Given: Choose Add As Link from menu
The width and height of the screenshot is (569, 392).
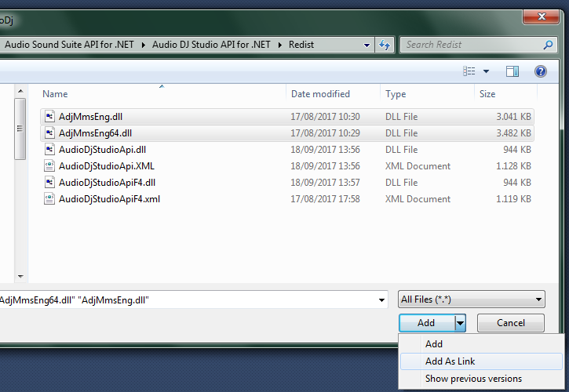Looking at the screenshot, I should pyautogui.click(x=450, y=361).
